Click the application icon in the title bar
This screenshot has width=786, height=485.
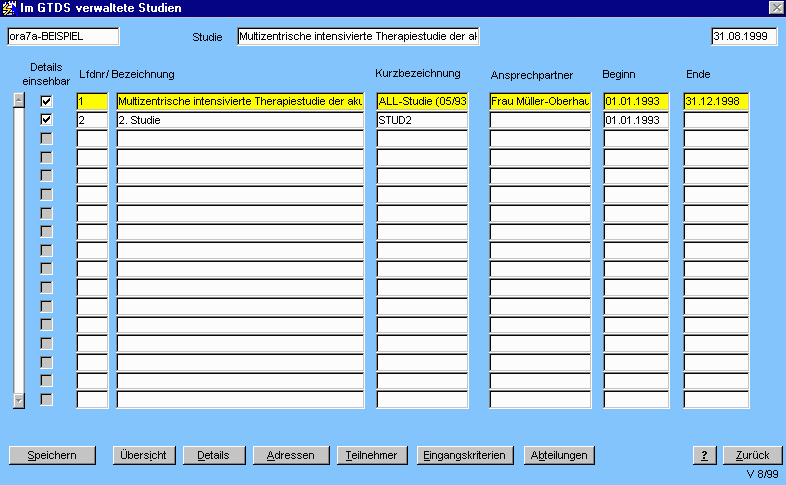[x=10, y=8]
